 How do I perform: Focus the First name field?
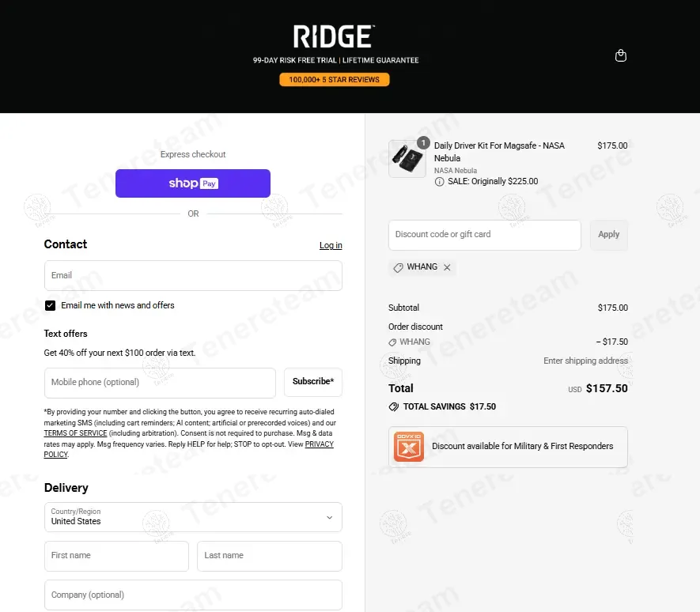116,556
